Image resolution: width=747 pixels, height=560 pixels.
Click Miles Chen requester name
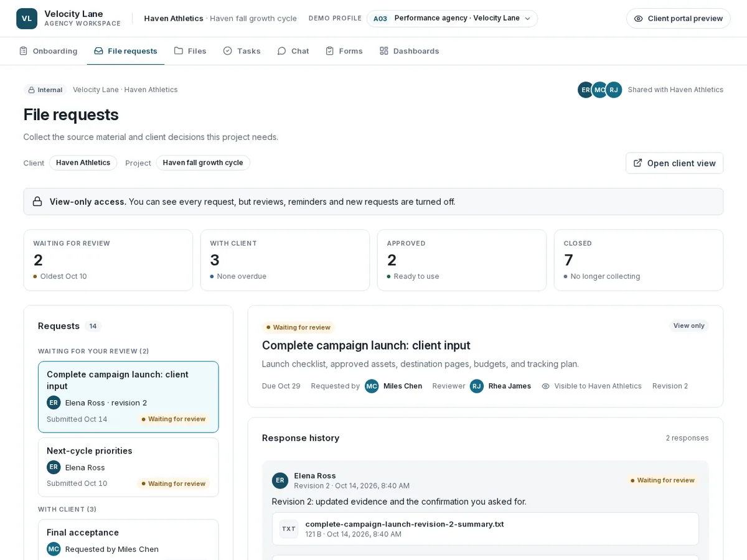click(x=403, y=386)
